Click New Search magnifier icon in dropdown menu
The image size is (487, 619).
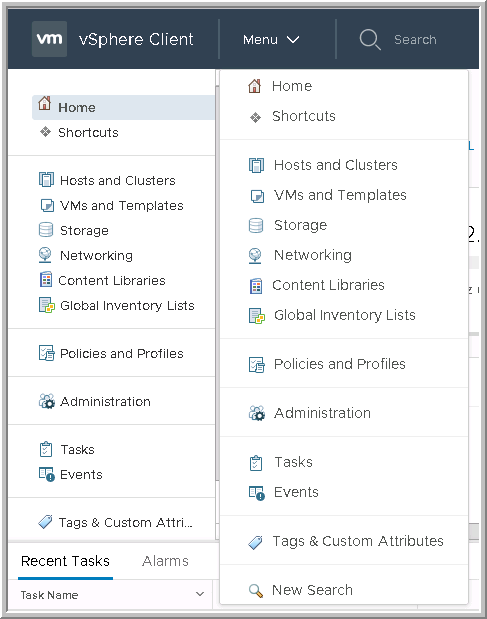pyautogui.click(x=256, y=591)
